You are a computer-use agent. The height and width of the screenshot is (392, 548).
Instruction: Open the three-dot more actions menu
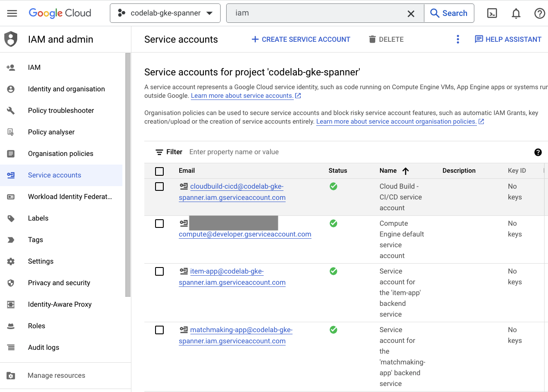458,39
